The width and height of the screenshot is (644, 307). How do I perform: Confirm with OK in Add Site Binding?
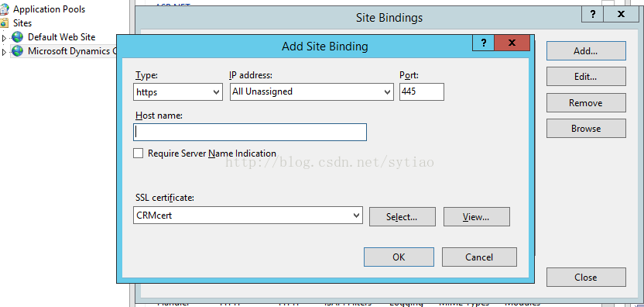pos(399,257)
